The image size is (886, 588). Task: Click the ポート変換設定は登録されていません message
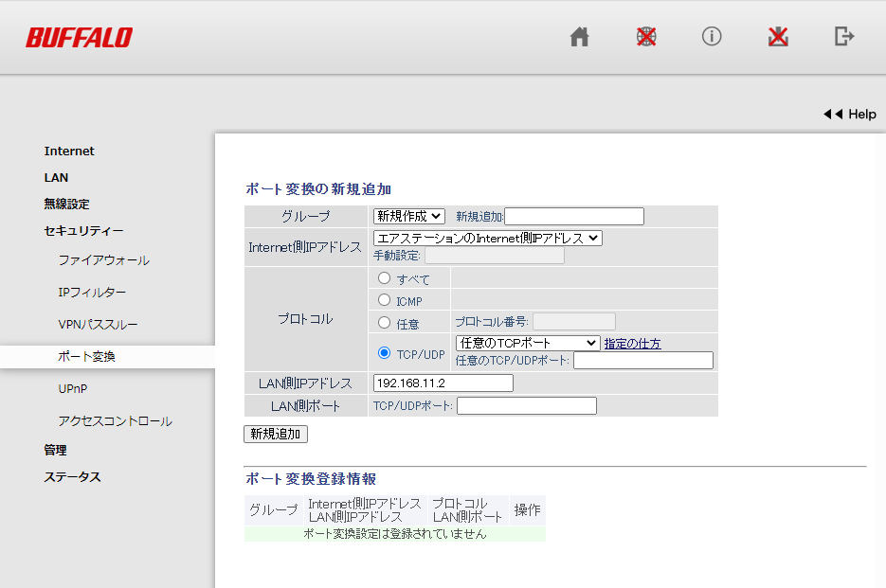tap(395, 534)
